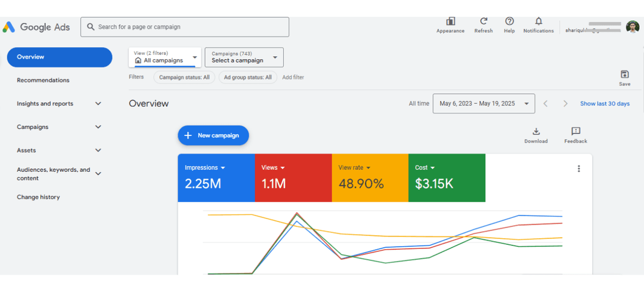
Task: Open the All campaigns view dropdown
Action: pos(165,57)
